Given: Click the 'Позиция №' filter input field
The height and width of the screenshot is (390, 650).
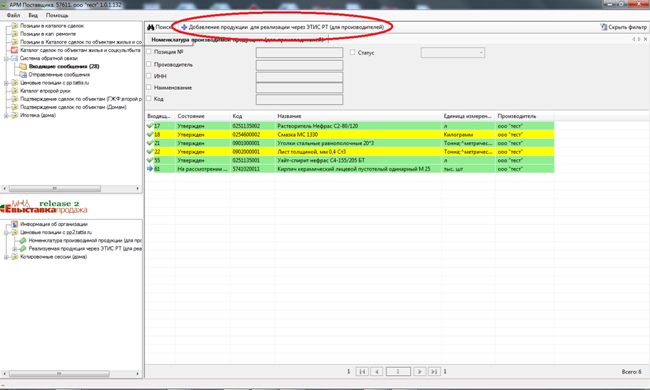Looking at the screenshot, I should 299,52.
